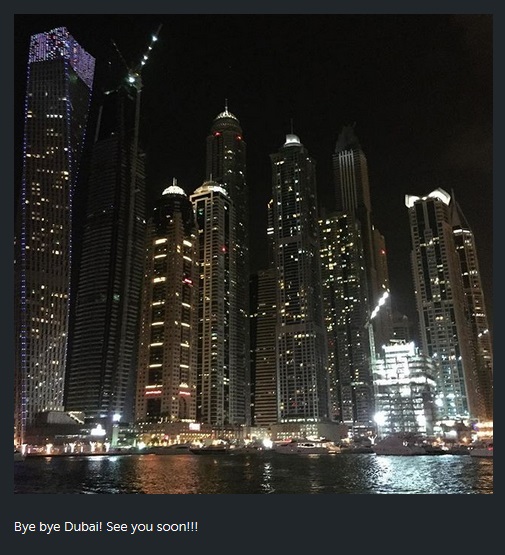The height and width of the screenshot is (555, 505).
Task: Open the Dubai skyline night photo
Action: coord(253,254)
